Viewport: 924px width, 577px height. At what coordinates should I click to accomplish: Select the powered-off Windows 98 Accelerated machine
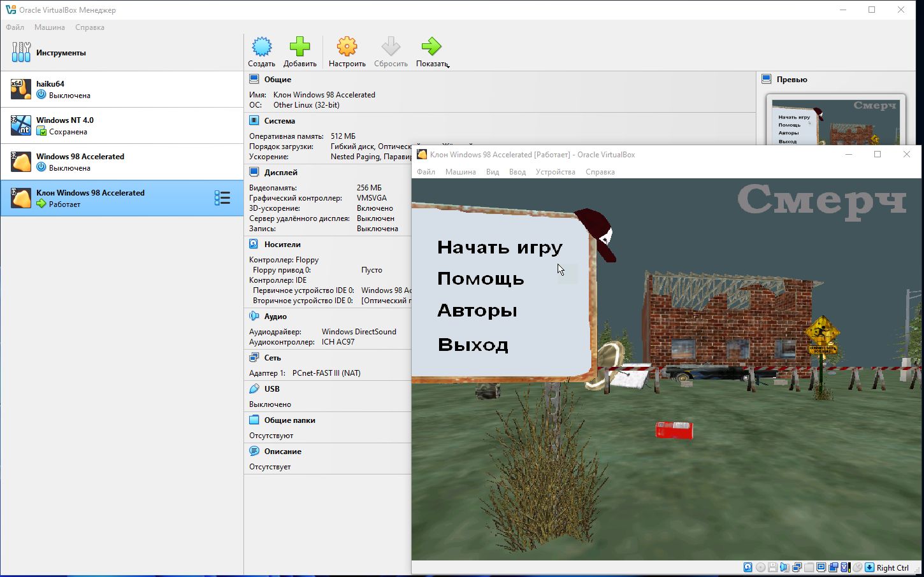[121, 162]
